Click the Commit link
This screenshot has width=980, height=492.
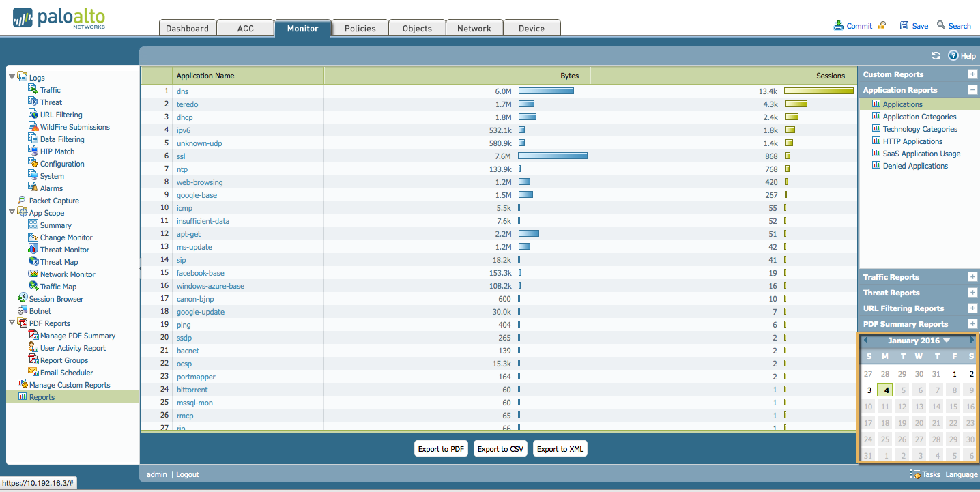(859, 25)
